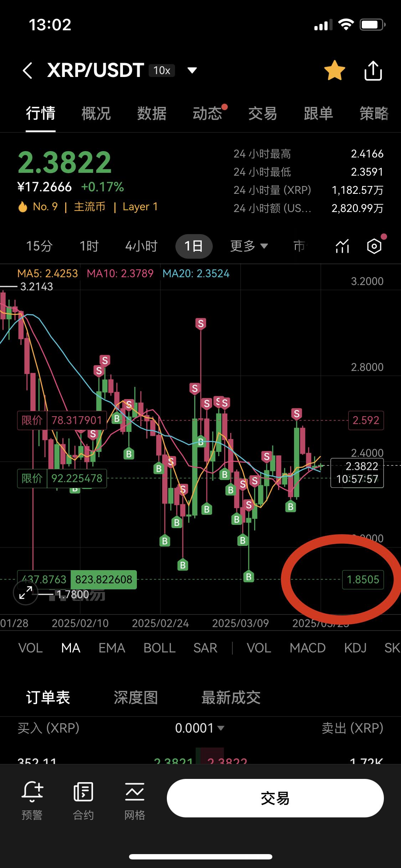
Task: Select the 1.8505 order price label
Action: coord(363,580)
